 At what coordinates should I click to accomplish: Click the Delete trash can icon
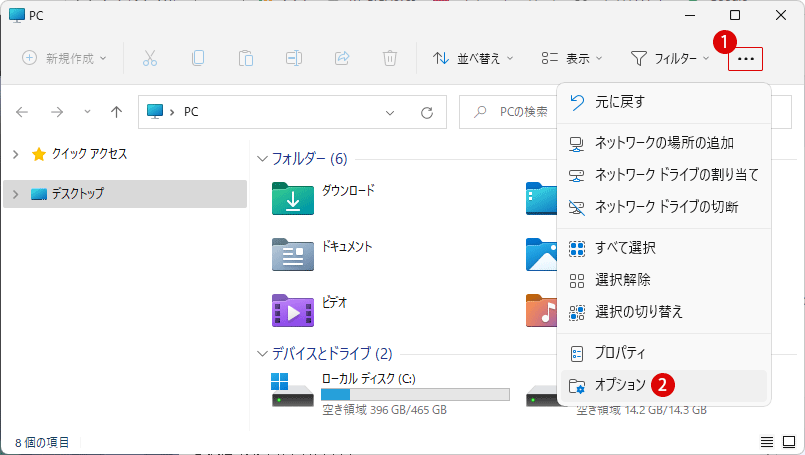tap(390, 58)
